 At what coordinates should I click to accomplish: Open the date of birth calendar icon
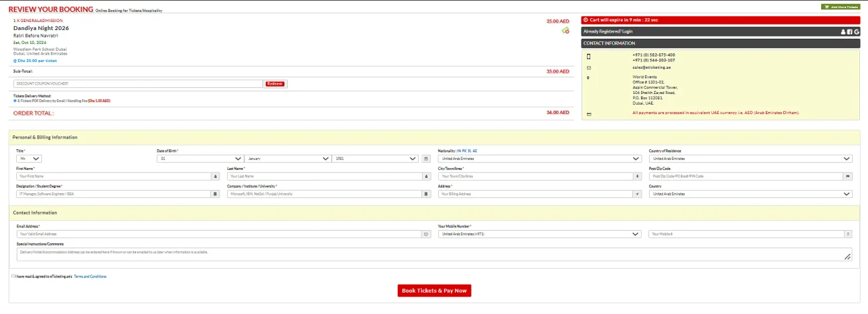(427, 159)
